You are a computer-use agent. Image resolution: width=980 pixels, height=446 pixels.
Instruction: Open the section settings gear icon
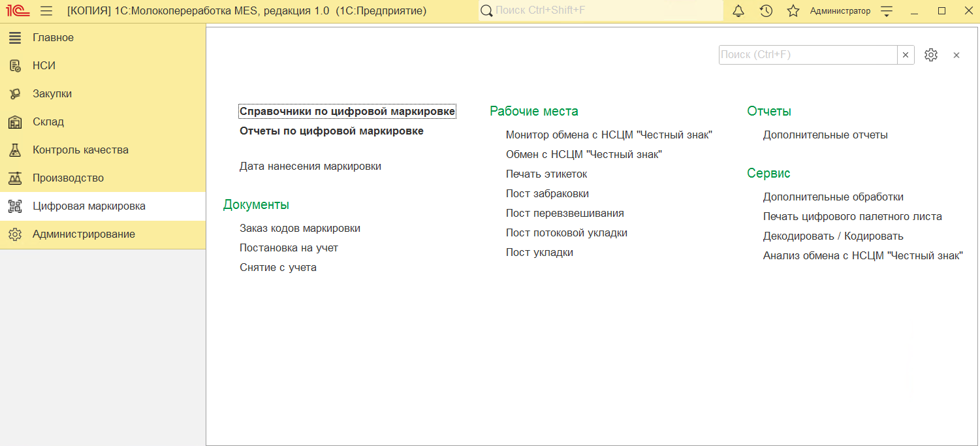coord(931,55)
